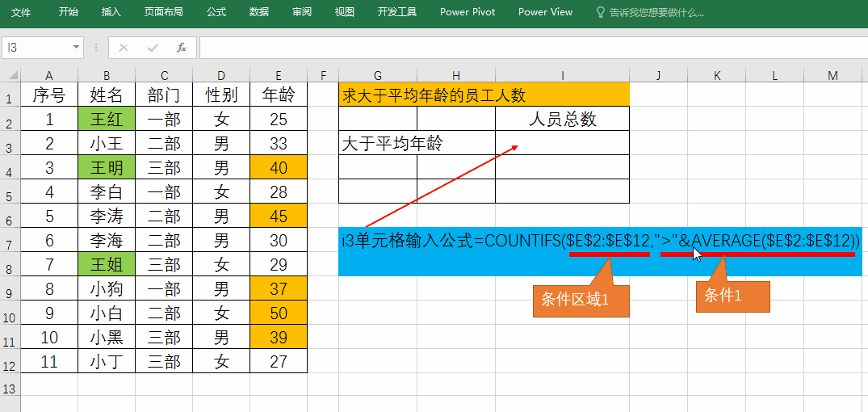Select the 序号 cell 11
Image resolution: width=868 pixels, height=412 pixels.
(49, 361)
